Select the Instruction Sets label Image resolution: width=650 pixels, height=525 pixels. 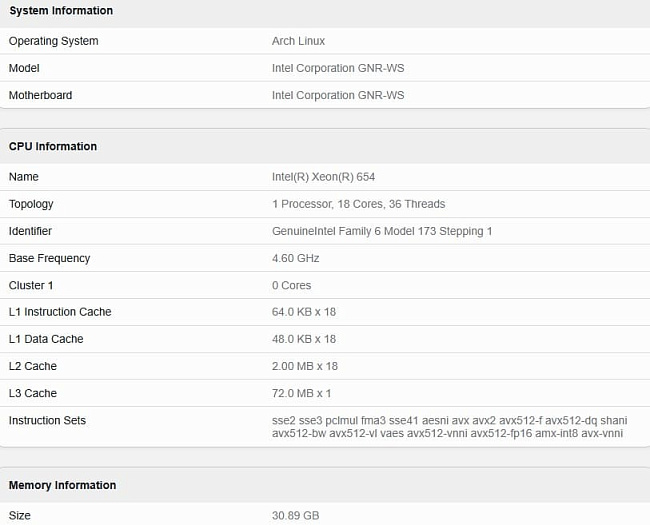point(47,420)
